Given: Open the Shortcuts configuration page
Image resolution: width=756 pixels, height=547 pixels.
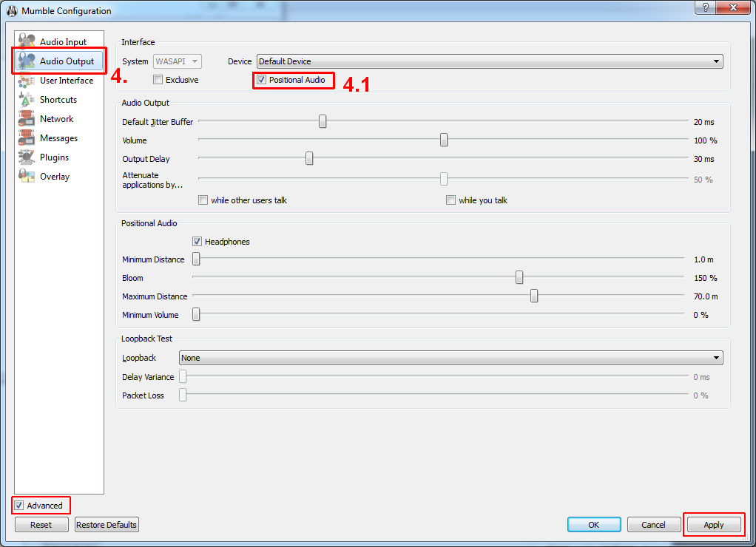Looking at the screenshot, I should tap(59, 100).
